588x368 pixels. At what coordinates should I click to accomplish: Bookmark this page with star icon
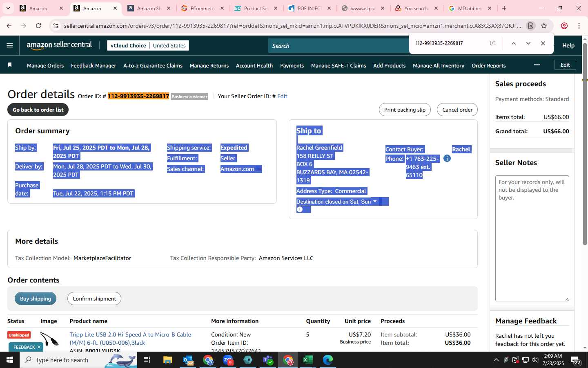tap(544, 26)
